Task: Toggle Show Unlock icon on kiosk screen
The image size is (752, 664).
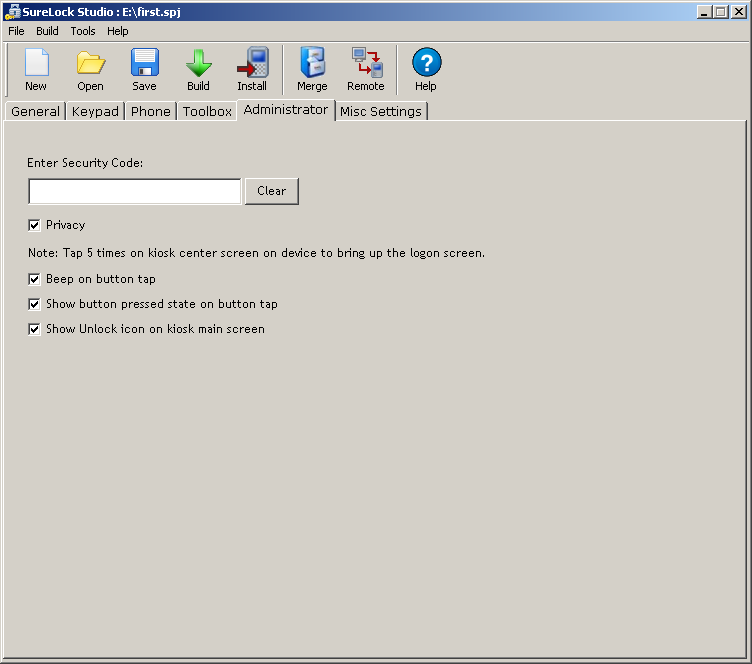Action: pyautogui.click(x=34, y=329)
